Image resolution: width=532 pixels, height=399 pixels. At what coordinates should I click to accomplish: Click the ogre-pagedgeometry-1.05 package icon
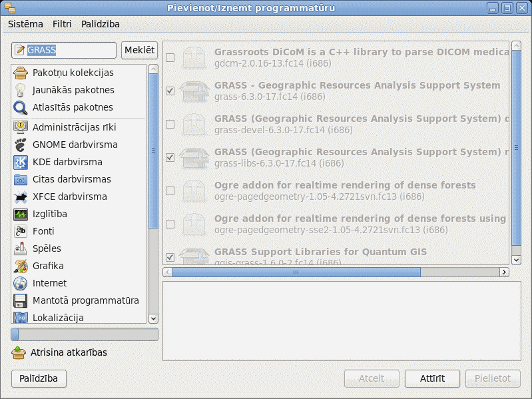coord(194,191)
